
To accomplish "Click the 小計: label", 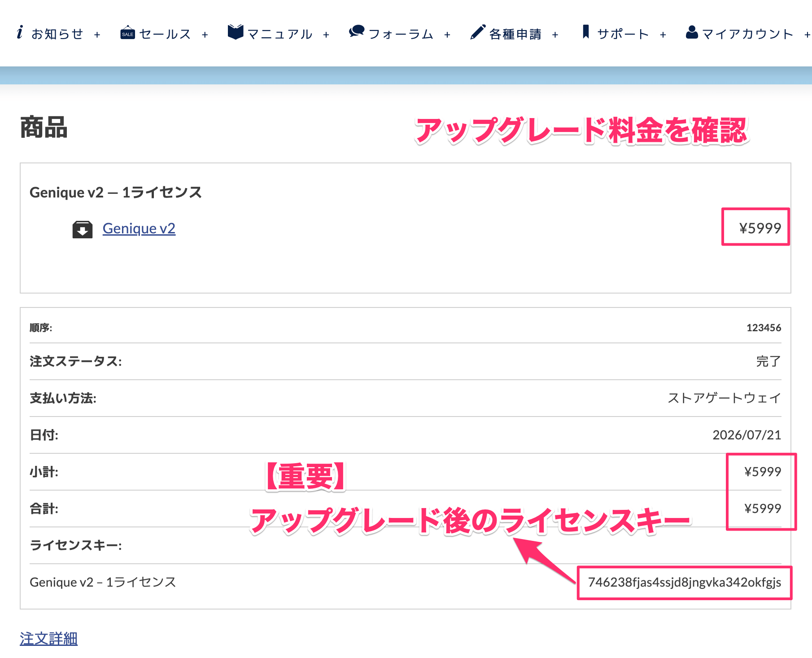I will tap(44, 471).
